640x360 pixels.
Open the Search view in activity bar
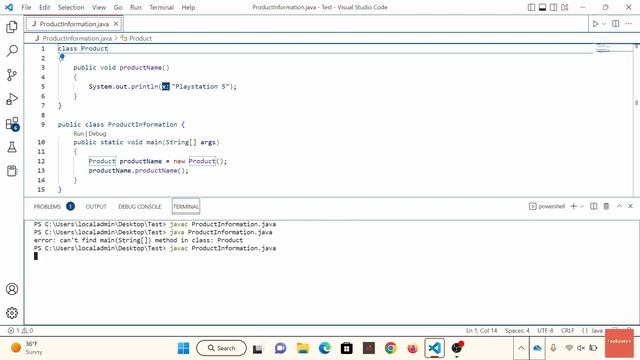(12, 51)
